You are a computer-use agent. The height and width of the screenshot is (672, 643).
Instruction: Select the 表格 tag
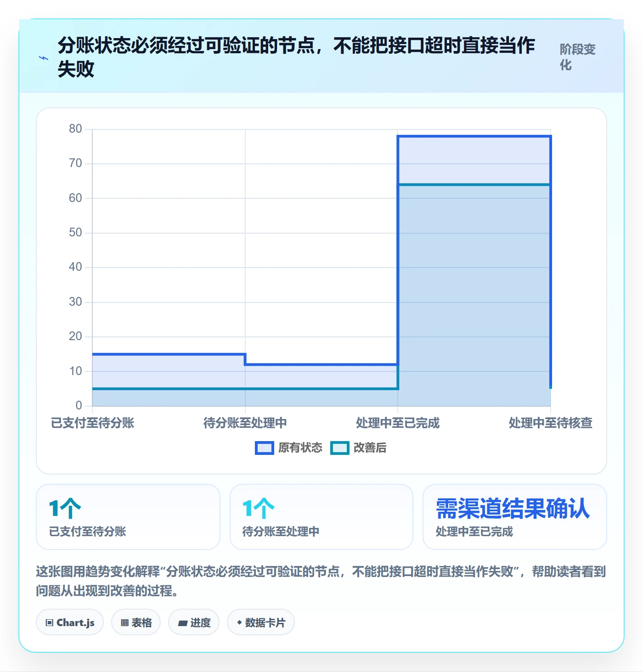pos(136,622)
